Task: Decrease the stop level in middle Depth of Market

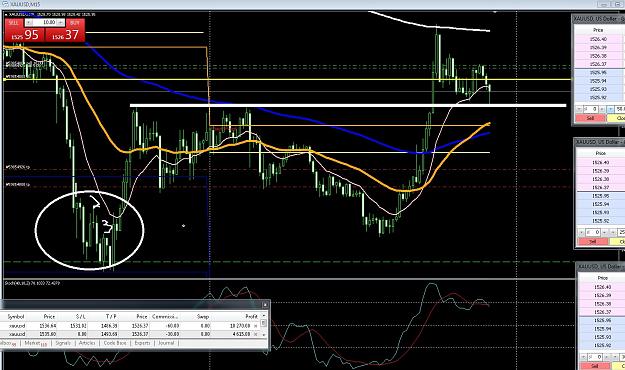Action: click(x=582, y=232)
